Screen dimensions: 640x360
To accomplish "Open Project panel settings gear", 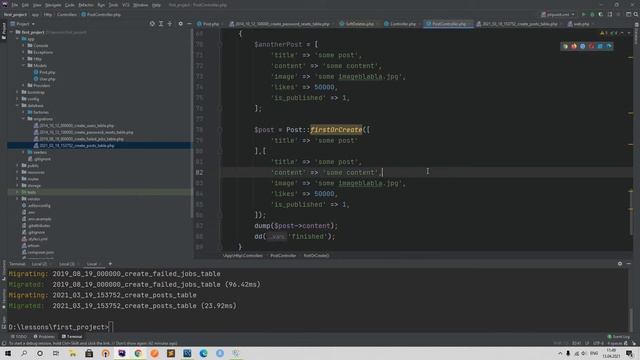I will pyautogui.click(x=180, y=24).
